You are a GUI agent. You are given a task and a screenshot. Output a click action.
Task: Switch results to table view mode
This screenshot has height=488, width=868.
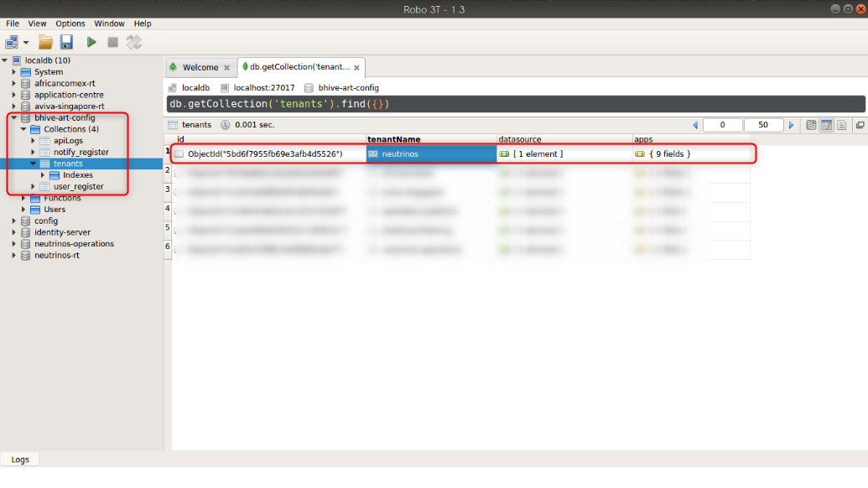[826, 125]
